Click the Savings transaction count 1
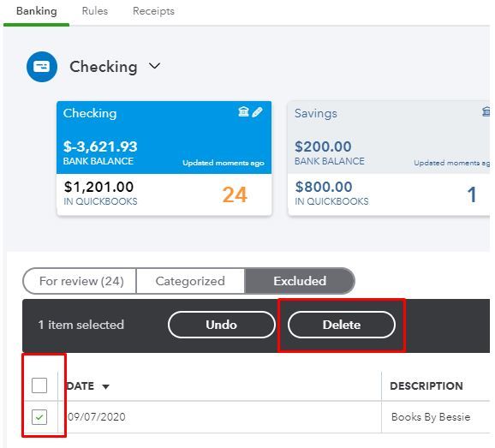 (x=472, y=194)
